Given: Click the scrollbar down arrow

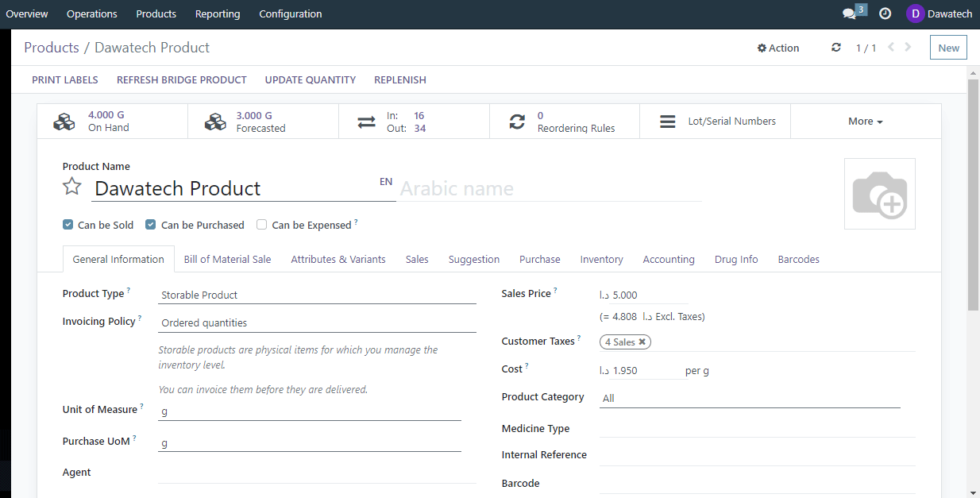Looking at the screenshot, I should (974, 492).
